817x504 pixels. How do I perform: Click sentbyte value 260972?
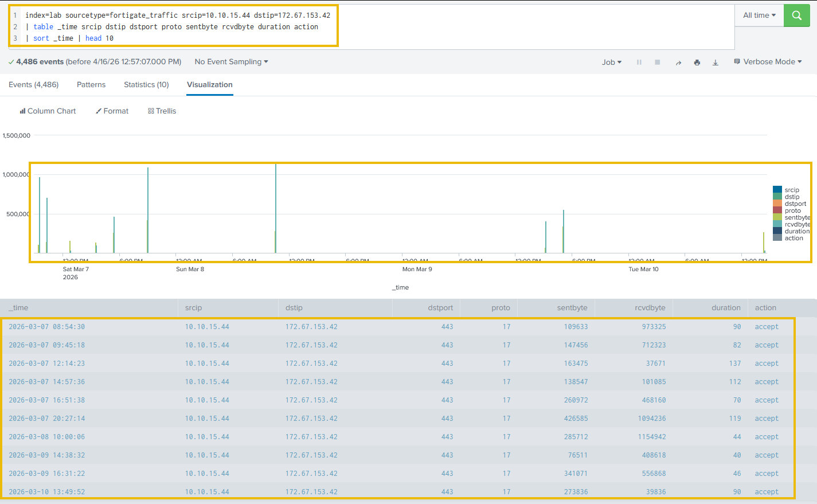coord(576,400)
